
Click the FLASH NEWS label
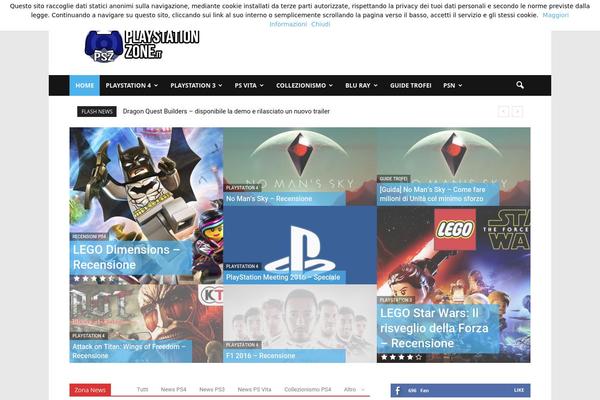pyautogui.click(x=97, y=111)
